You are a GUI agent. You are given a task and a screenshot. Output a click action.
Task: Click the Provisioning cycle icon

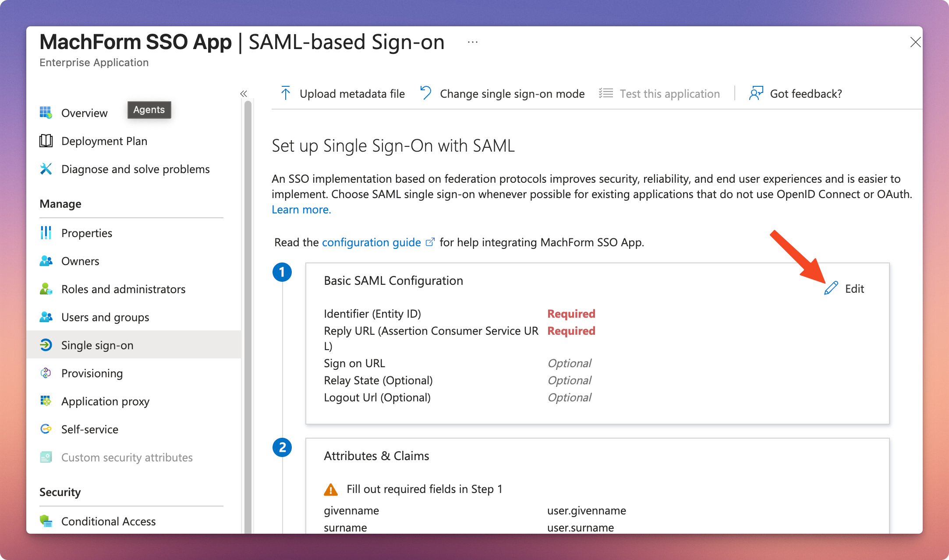coord(46,373)
